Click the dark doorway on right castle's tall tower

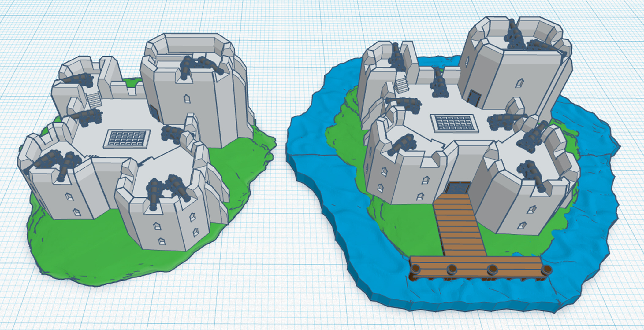click(x=474, y=97)
